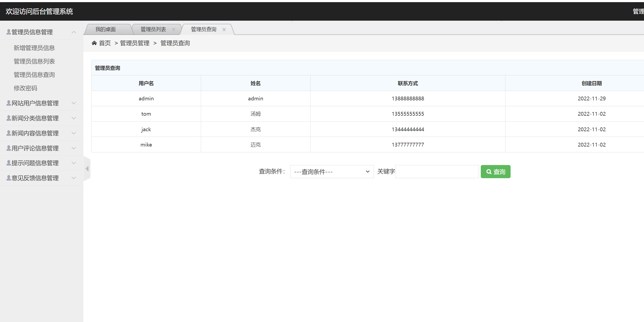Click the date cell 2022-11-29
The image size is (644, 322).
click(x=592, y=98)
